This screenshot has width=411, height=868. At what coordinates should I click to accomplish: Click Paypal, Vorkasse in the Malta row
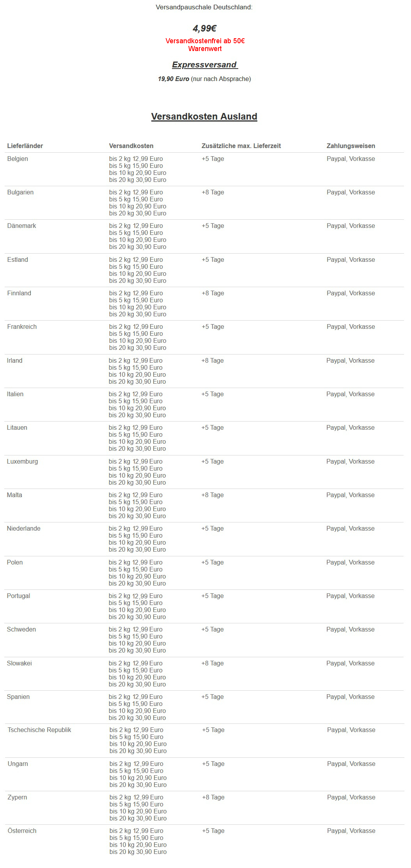[x=350, y=495]
